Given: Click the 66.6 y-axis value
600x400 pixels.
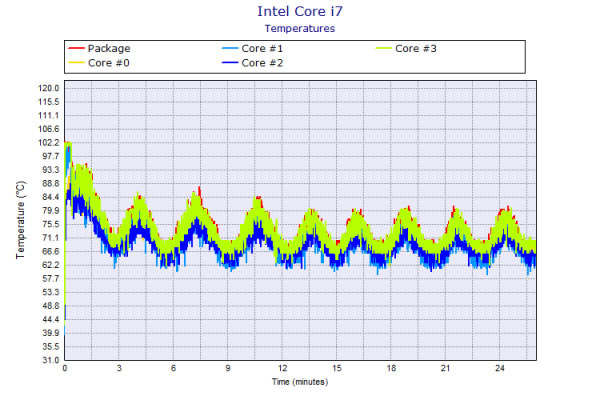Looking at the screenshot, I should pyautogui.click(x=50, y=251).
